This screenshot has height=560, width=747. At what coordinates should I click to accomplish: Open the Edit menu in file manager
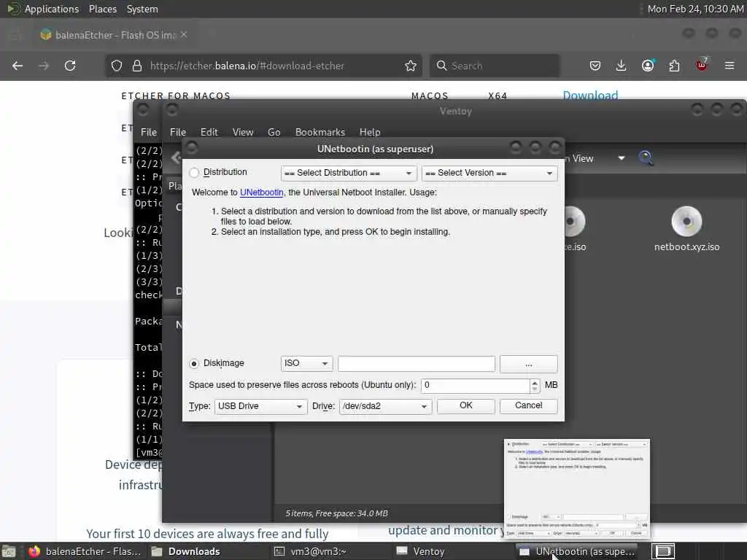pos(209,132)
